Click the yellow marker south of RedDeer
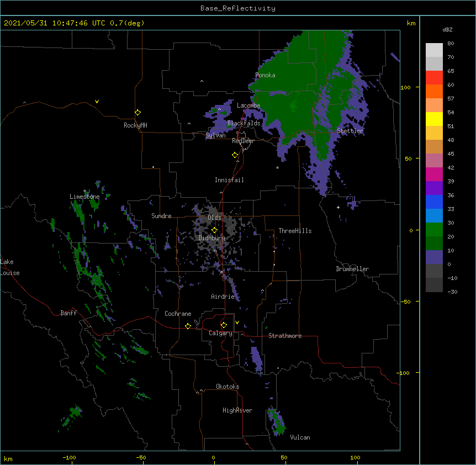This screenshot has width=476, height=465. pos(235,155)
